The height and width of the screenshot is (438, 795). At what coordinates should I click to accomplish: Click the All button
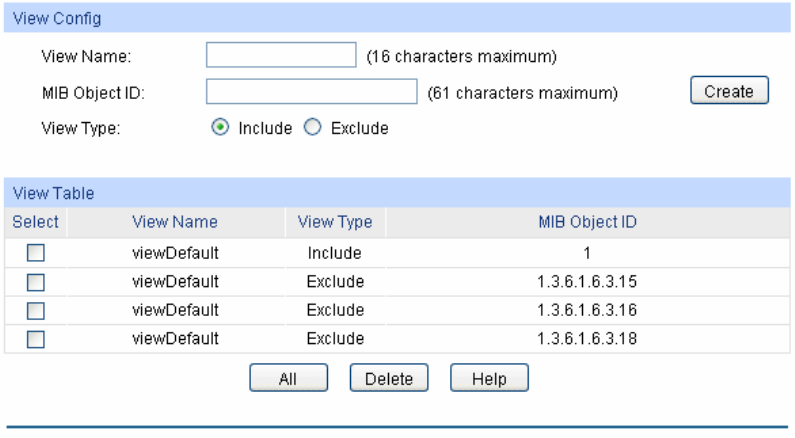[x=288, y=379]
